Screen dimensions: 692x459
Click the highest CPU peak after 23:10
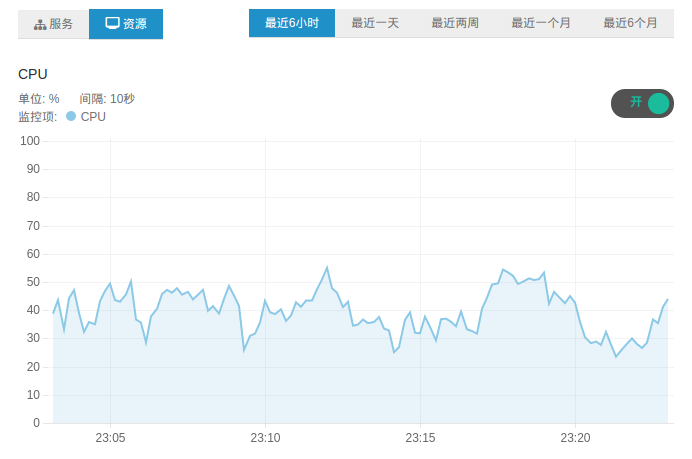tap(327, 268)
